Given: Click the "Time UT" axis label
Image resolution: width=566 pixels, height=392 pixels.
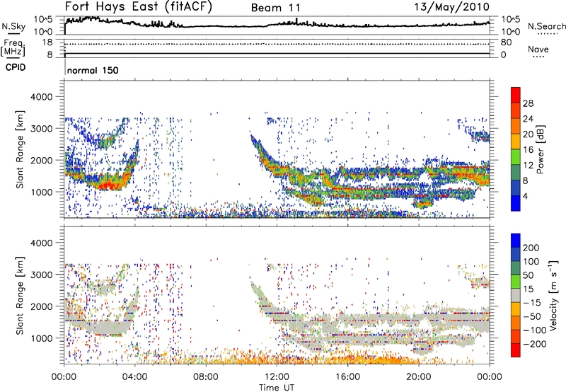Looking at the screenshot, I should coord(277,388).
